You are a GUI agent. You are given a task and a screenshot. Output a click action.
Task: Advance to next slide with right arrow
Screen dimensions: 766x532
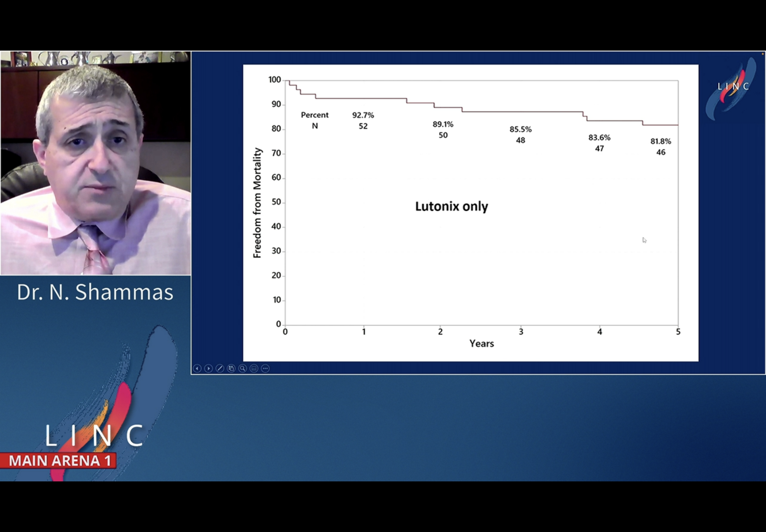208,368
